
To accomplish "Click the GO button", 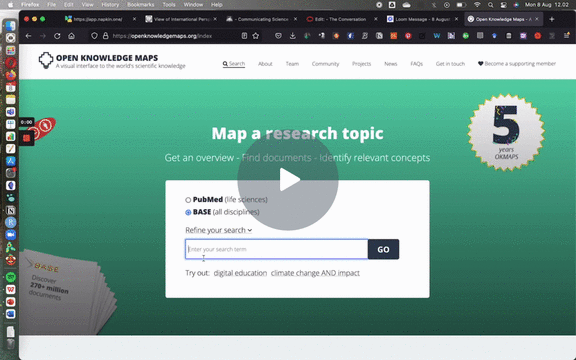I will coord(383,249).
